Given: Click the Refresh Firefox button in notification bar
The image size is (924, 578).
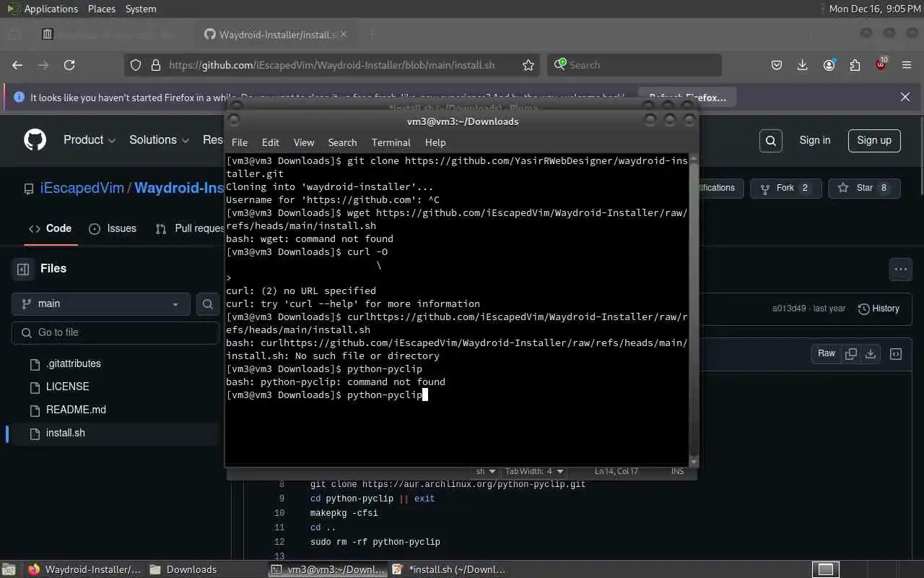Looking at the screenshot, I should 687,98.
